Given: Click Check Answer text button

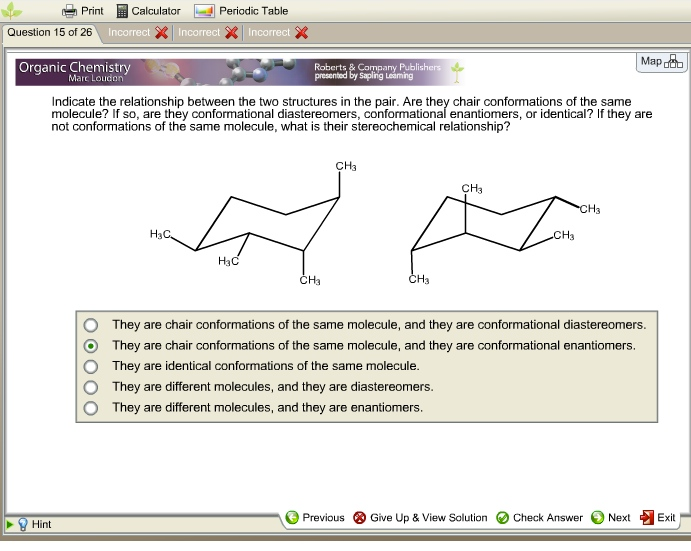Looking at the screenshot, I should 548,517.
